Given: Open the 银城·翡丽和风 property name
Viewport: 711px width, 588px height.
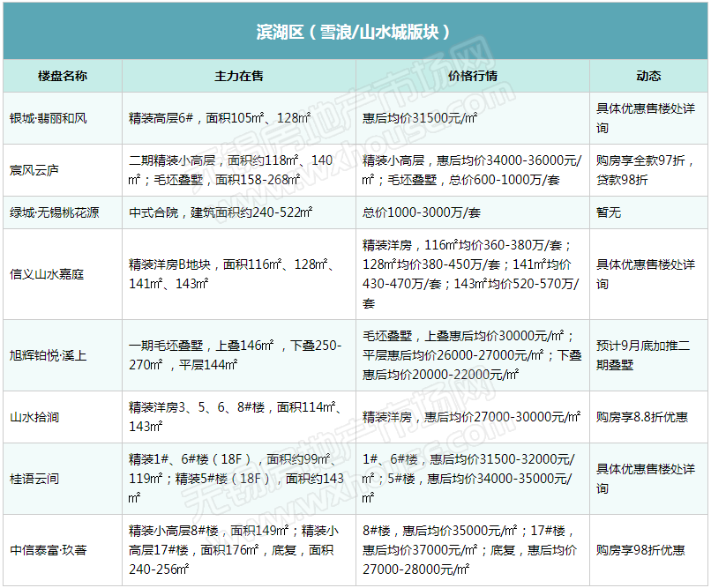Looking at the screenshot, I should [x=49, y=118].
